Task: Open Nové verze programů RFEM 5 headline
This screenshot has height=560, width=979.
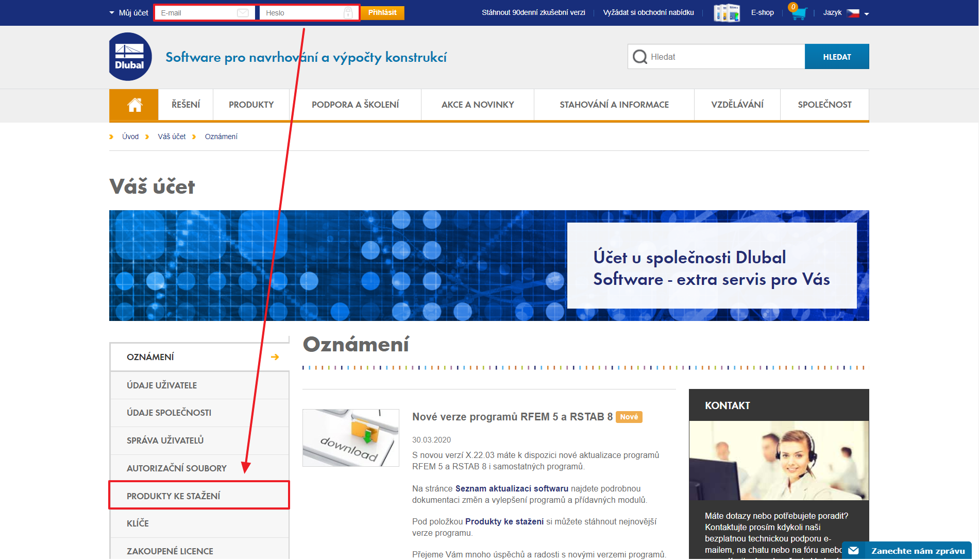Action: pyautogui.click(x=512, y=417)
